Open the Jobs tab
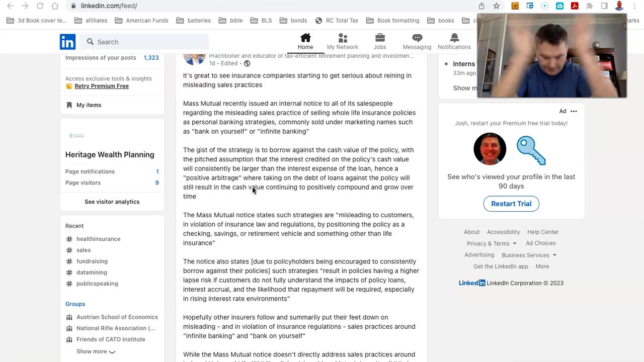Viewport: 644px width, 362px height. [x=380, y=42]
